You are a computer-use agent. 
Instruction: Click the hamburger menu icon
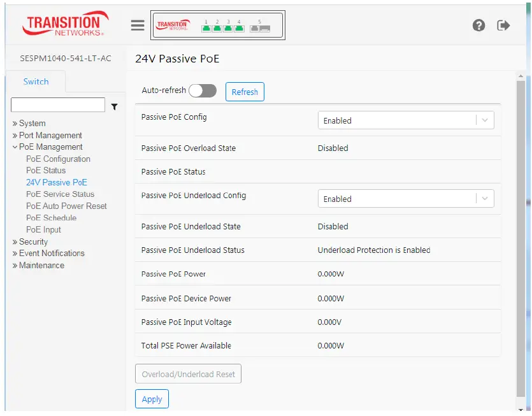coord(138,25)
